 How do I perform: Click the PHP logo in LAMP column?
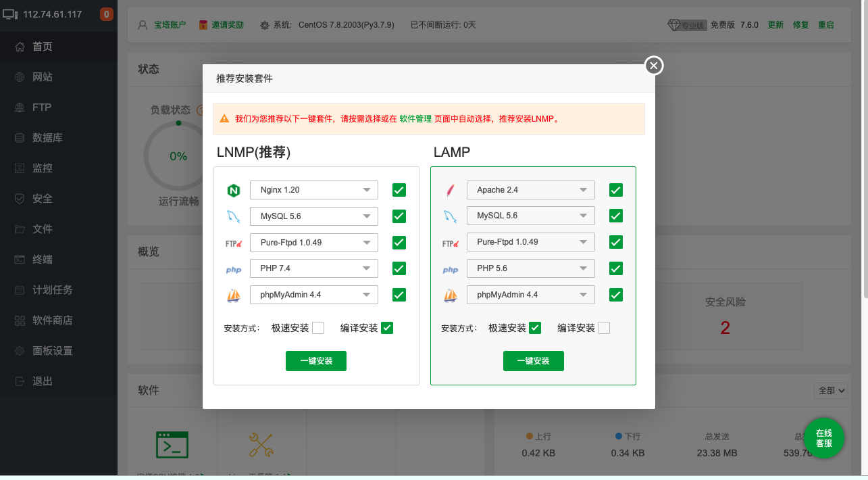[x=451, y=269]
